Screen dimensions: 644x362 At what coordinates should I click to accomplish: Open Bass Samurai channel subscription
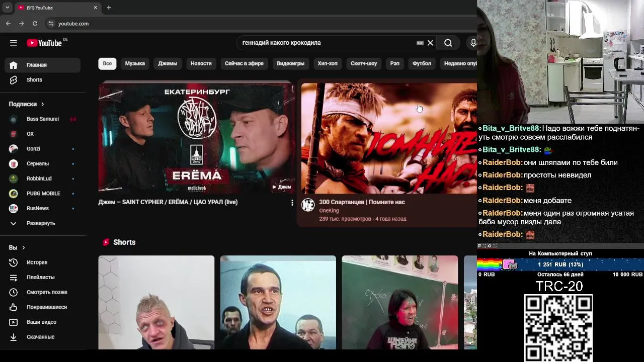[43, 119]
